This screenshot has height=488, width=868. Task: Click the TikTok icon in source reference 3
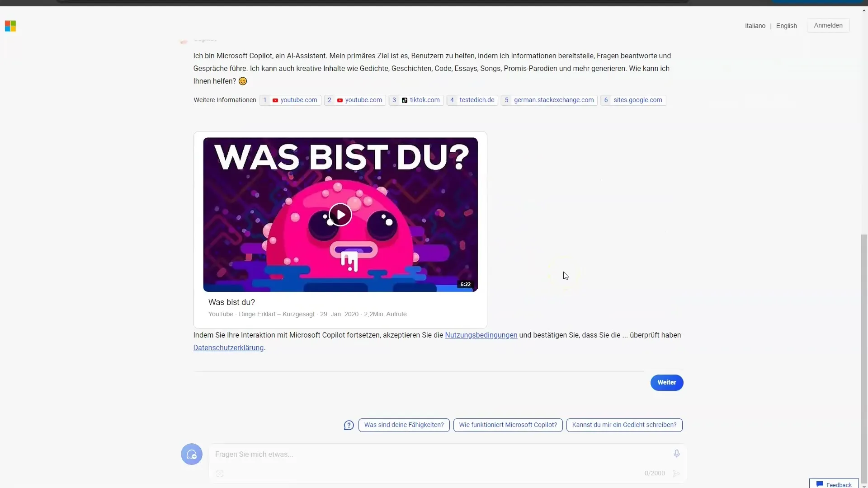point(404,100)
